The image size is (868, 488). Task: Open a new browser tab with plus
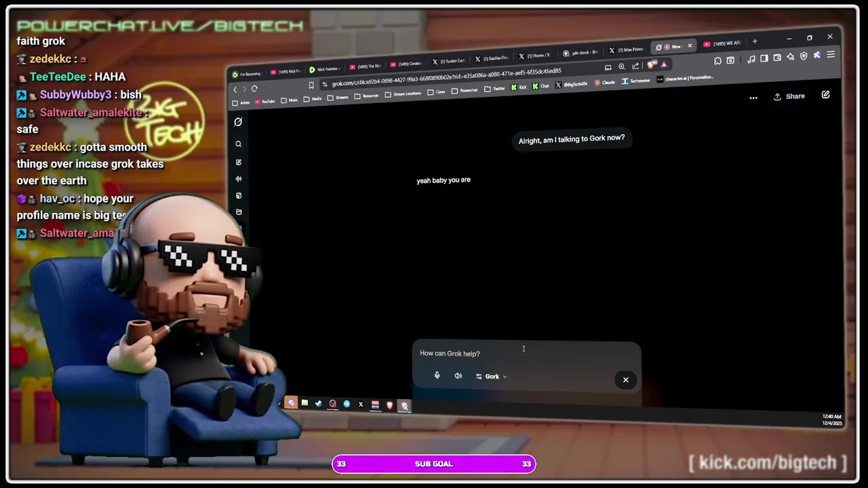(755, 41)
